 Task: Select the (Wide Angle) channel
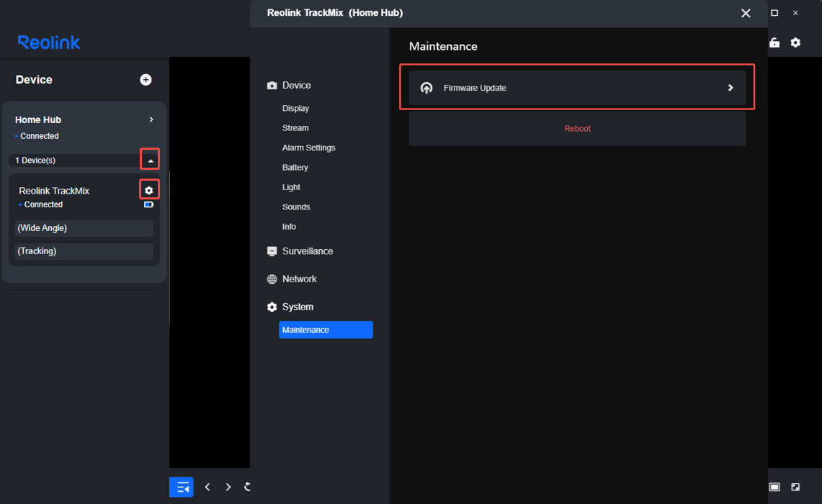pyautogui.click(x=84, y=228)
